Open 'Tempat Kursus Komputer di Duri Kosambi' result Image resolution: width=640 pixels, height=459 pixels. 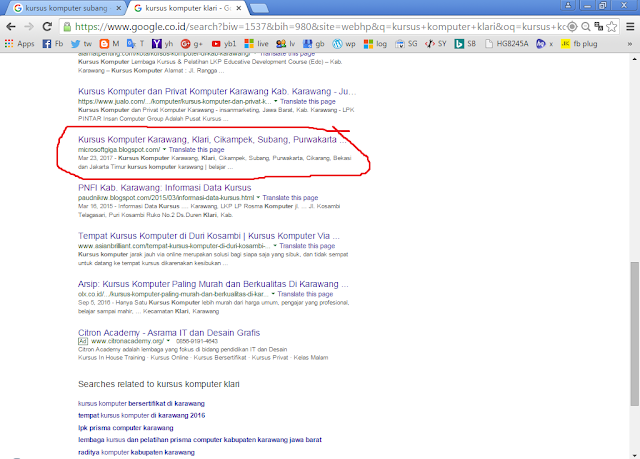coord(209,236)
